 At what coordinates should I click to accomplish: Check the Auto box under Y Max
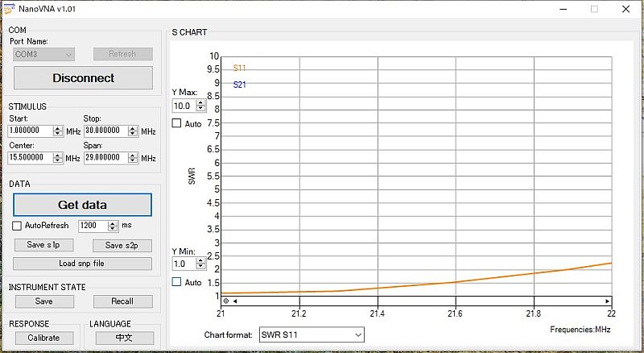click(x=177, y=123)
